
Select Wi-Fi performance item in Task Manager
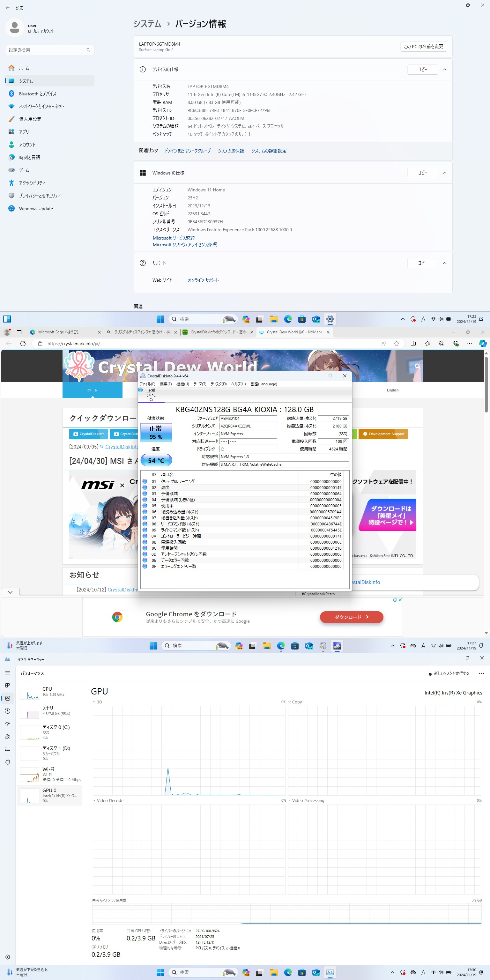pos(49,774)
